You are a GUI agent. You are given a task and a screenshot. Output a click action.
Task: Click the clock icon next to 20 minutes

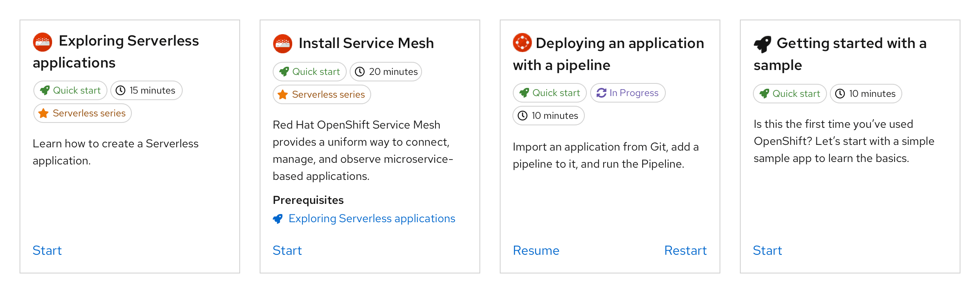360,72
